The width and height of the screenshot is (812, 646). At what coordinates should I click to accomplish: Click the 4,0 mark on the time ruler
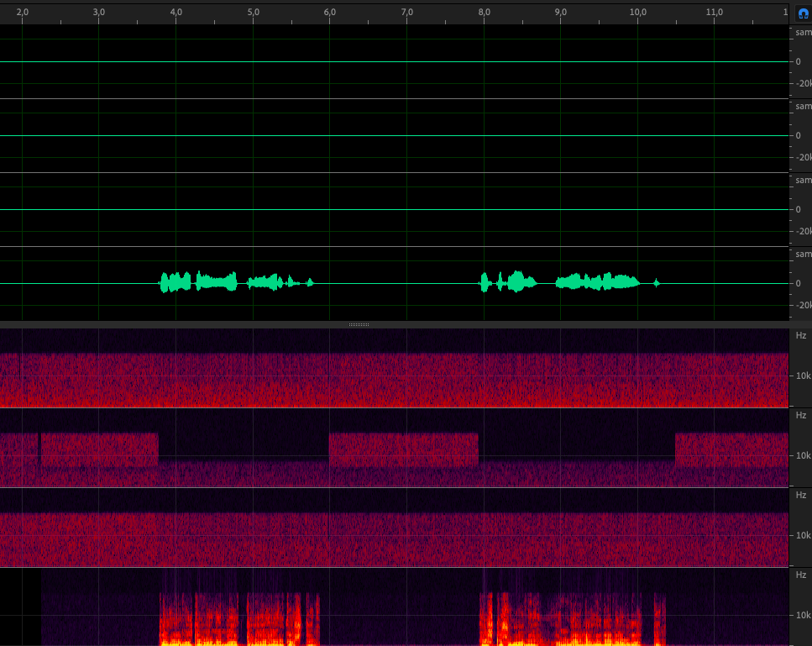click(x=176, y=13)
